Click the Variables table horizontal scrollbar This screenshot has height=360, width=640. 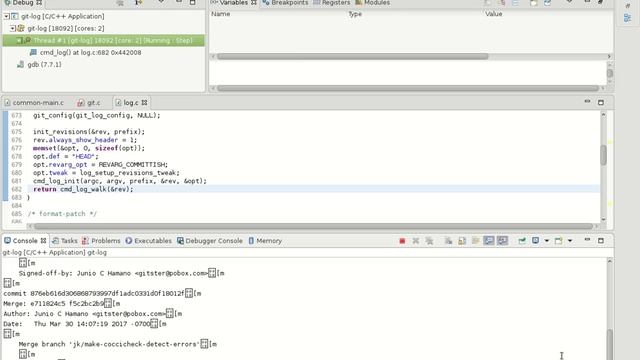353,56
